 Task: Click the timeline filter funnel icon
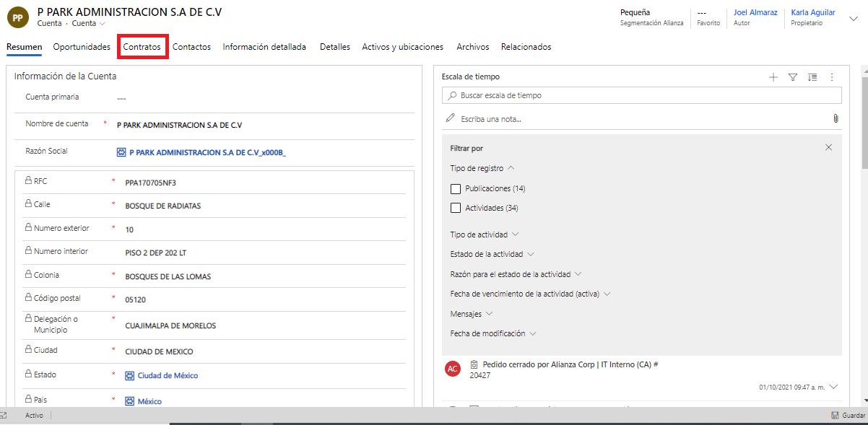point(792,77)
